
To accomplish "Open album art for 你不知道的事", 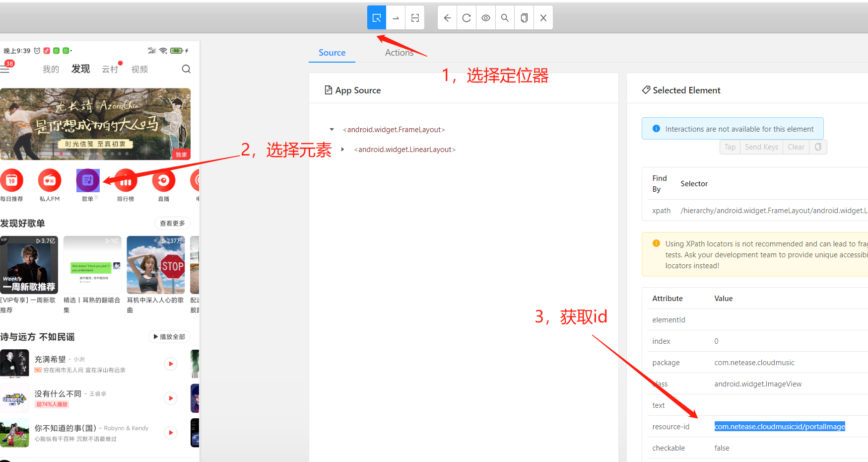I will pyautogui.click(x=14, y=433).
